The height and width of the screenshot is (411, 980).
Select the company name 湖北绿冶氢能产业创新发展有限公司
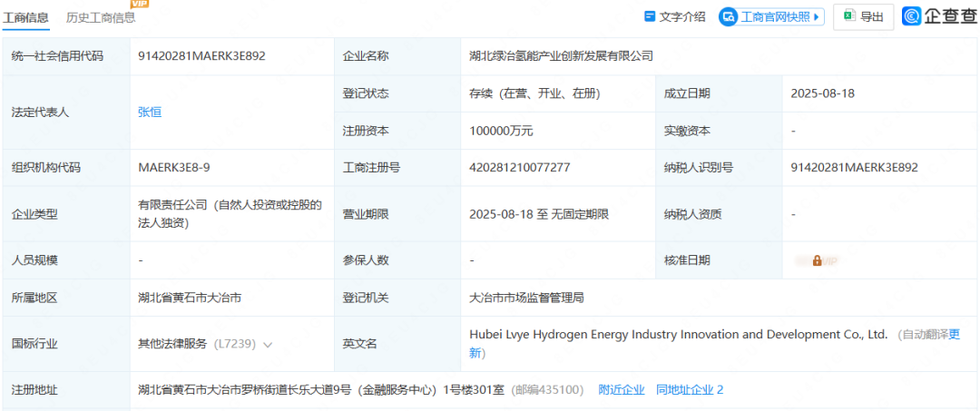click(x=561, y=56)
